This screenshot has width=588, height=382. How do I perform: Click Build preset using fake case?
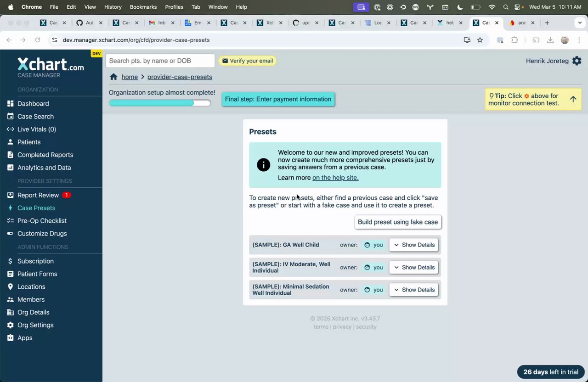[x=398, y=222]
